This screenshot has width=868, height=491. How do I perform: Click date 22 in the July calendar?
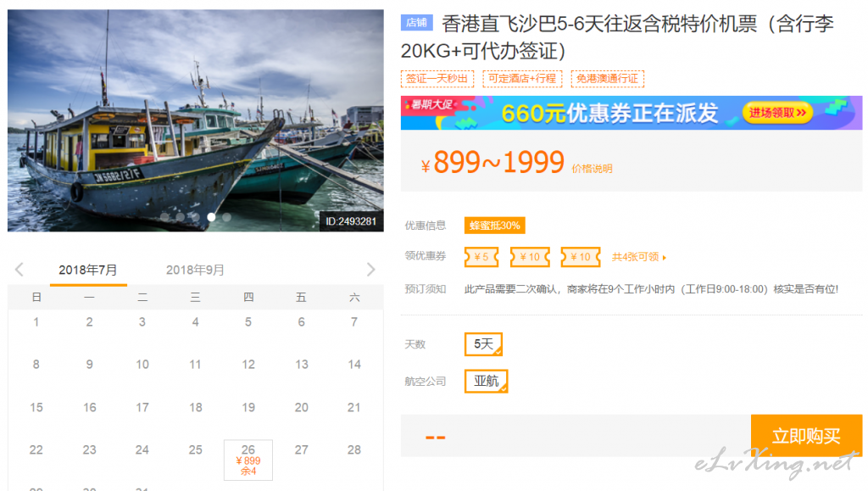(36, 450)
